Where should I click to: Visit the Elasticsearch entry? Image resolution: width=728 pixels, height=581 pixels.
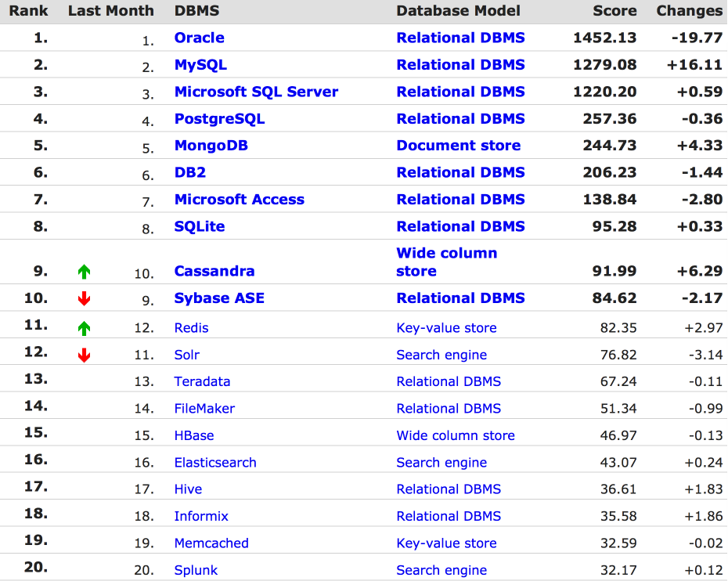215,463
